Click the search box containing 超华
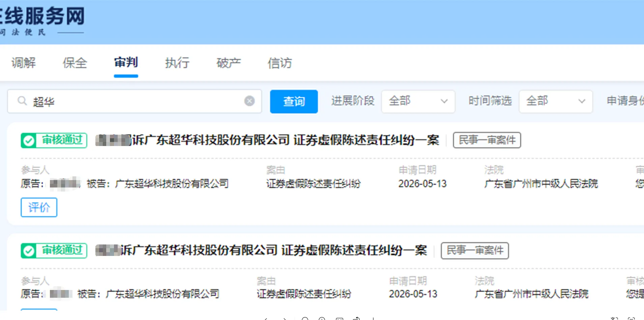This screenshot has height=320, width=644. (135, 101)
